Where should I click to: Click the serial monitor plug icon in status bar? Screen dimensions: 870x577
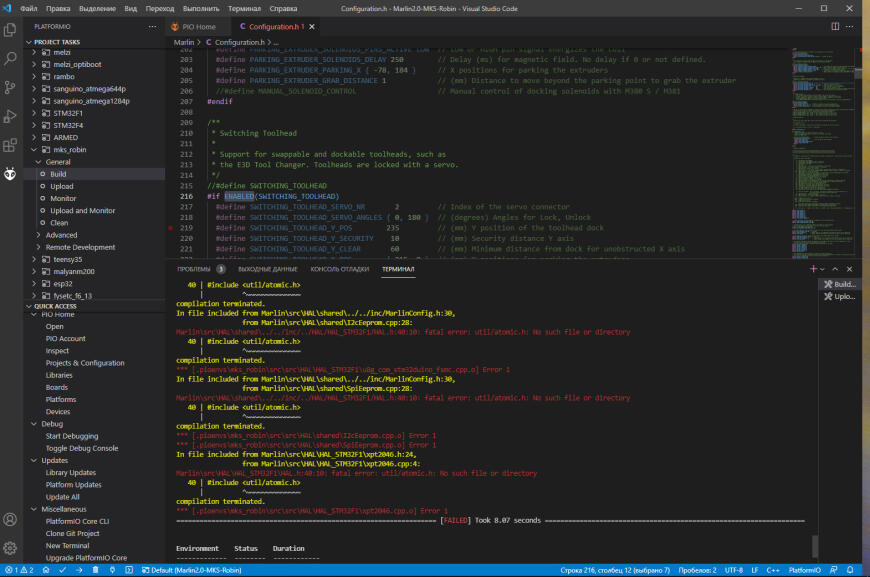112,570
